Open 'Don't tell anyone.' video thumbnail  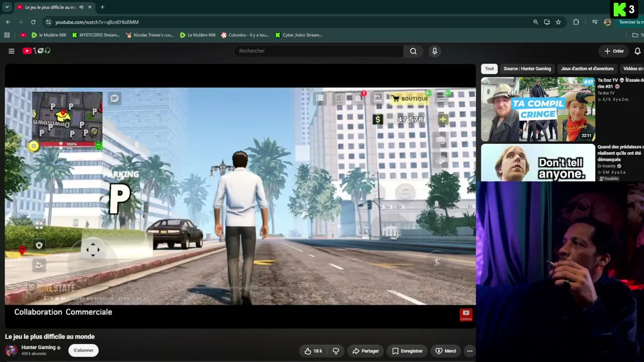pos(538,162)
